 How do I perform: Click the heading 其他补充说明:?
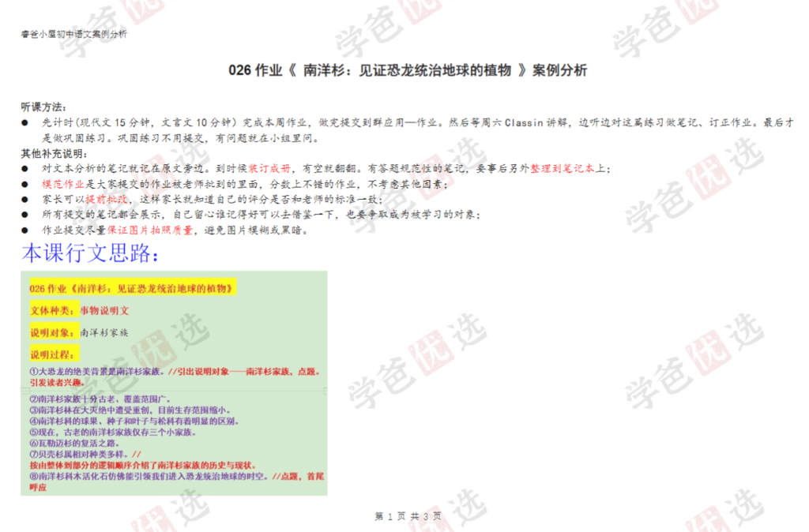(x=55, y=154)
